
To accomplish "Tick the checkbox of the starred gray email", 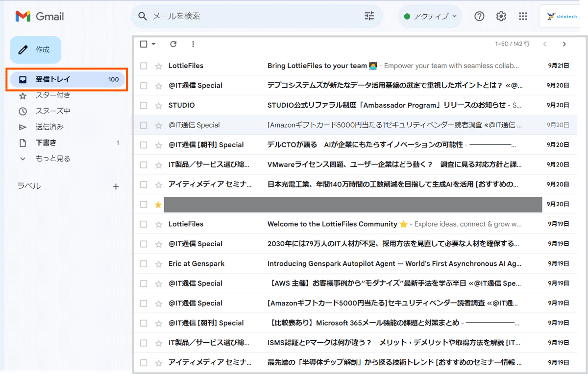I will pos(144,204).
